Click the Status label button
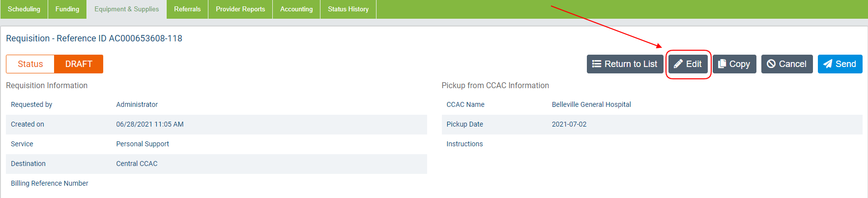This screenshot has width=868, height=198. coord(30,64)
